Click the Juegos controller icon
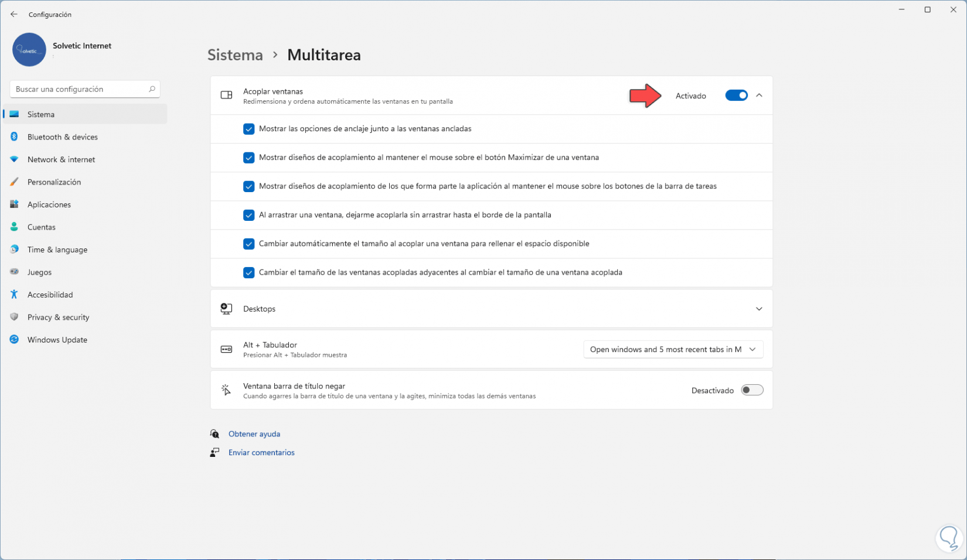Viewport: 967px width, 560px height. point(15,272)
